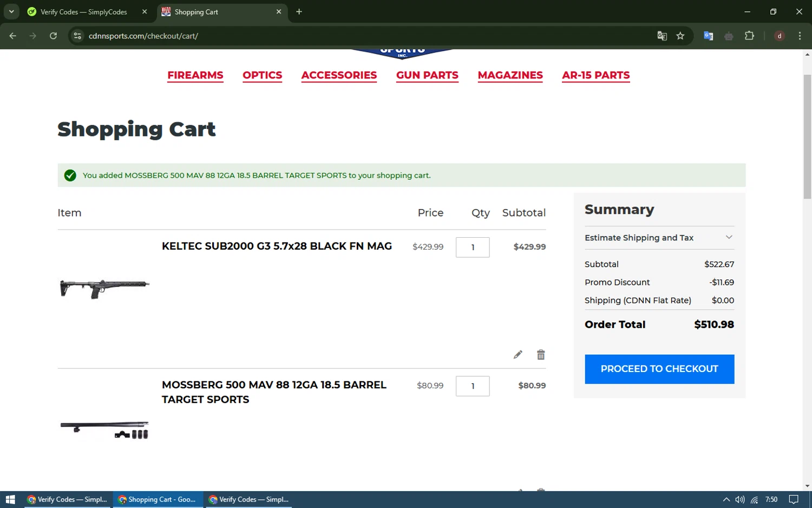Click the MOSSBERG 500 quantity field
Image resolution: width=812 pixels, height=508 pixels.
point(473,386)
